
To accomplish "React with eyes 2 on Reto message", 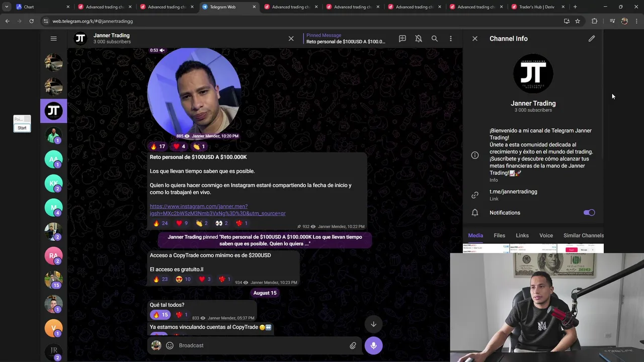I will click(x=221, y=223).
